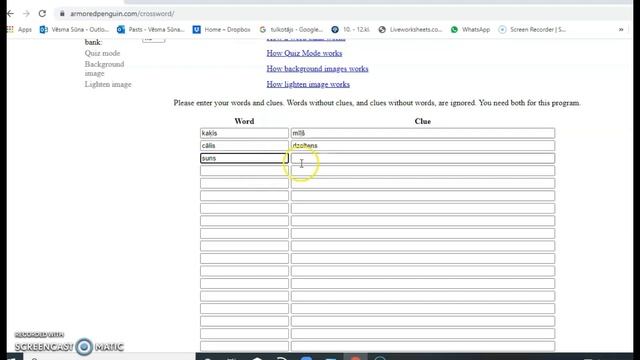Screen dimensions: 640x360
Task: Click the Background image label
Action: click(104, 69)
